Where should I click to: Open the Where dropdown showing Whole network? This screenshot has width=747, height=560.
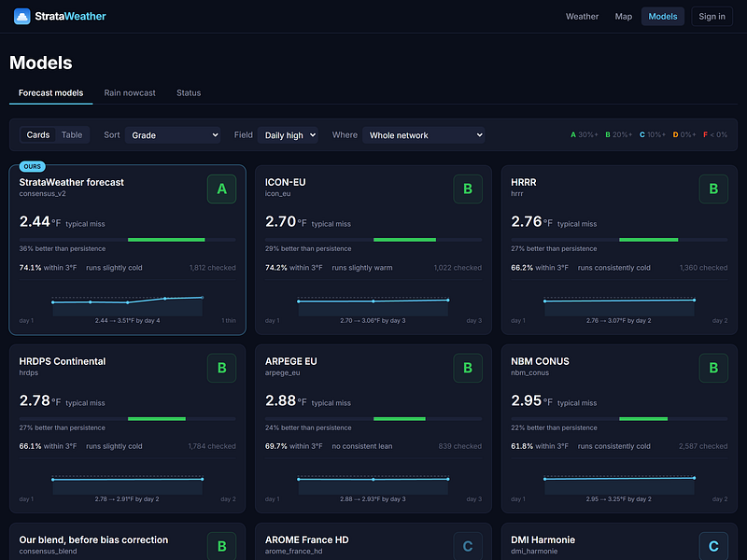[424, 135]
